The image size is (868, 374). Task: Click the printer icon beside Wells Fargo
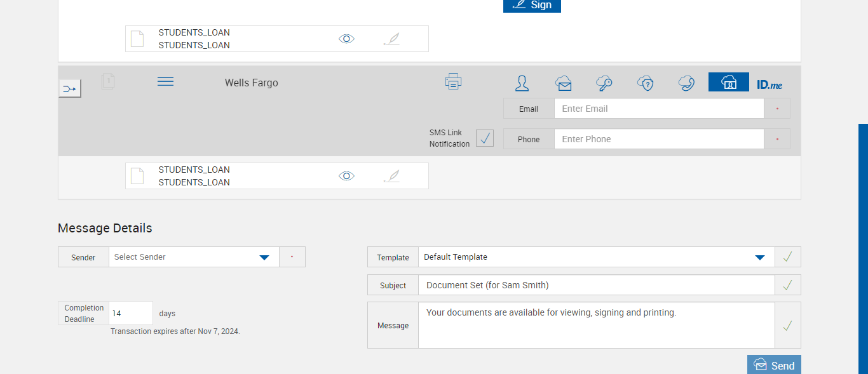[454, 81]
